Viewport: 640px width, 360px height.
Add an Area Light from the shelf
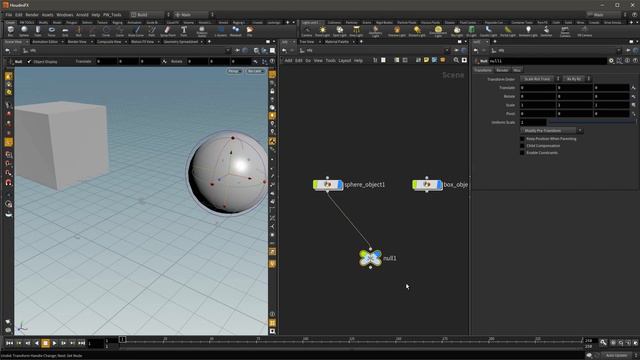[356, 31]
